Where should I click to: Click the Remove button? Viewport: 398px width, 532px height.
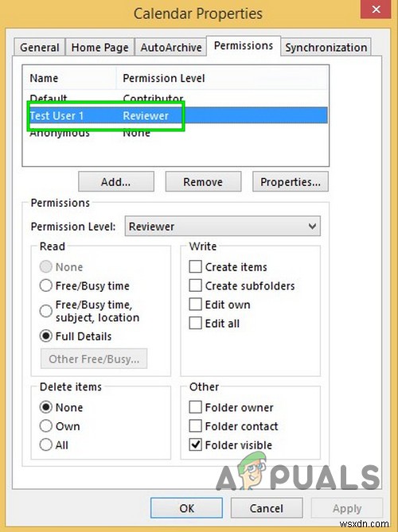(x=203, y=182)
